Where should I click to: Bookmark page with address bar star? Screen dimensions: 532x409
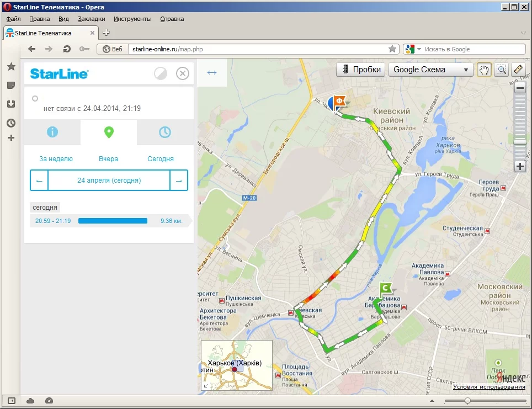point(392,49)
